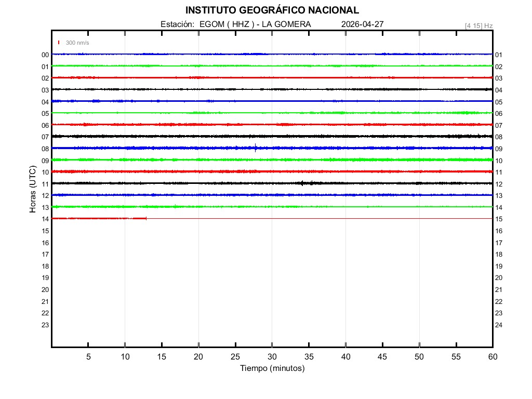Viewport: 532px width, 399px height.
Task: Click the 00 hour label on the left axis
Action: (x=45, y=55)
